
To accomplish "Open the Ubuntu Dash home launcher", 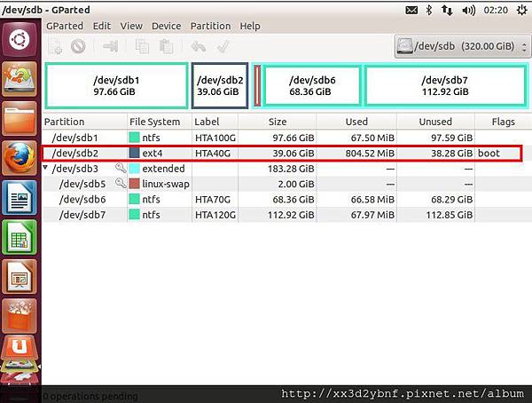I will pos(20,39).
